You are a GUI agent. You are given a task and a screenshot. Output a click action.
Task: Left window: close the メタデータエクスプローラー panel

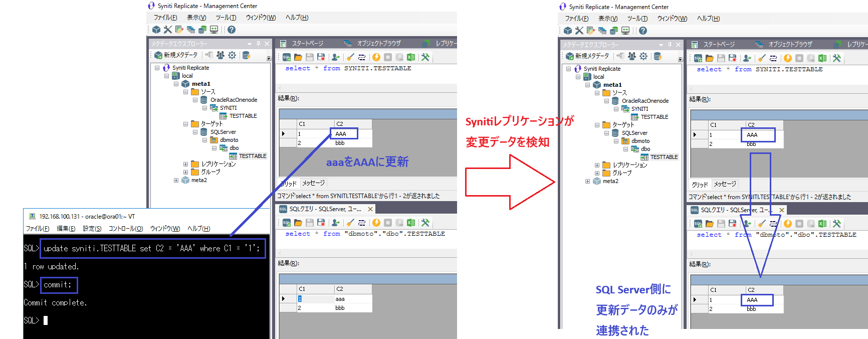[267, 44]
